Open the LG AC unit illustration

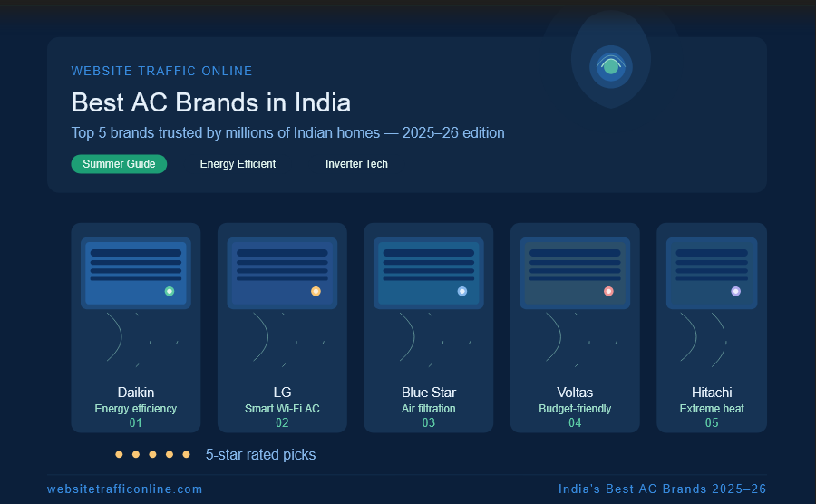click(x=282, y=274)
